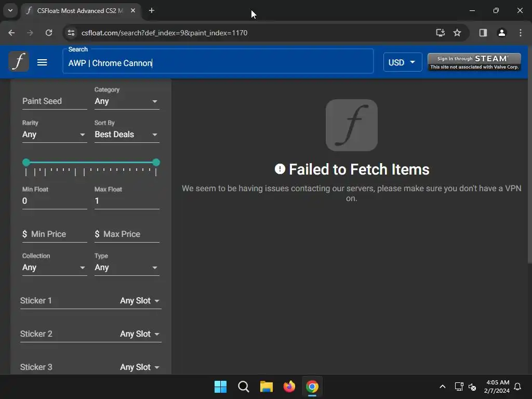Launch Firefox from the taskbar
Image resolution: width=532 pixels, height=399 pixels.
point(289,387)
